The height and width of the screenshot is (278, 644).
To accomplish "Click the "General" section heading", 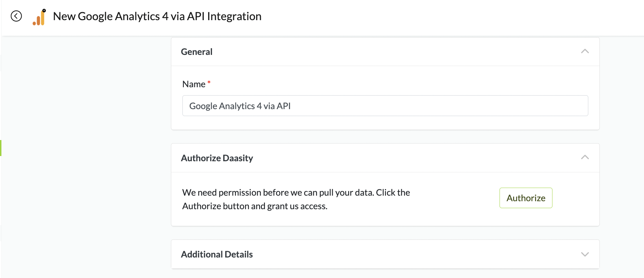I will pyautogui.click(x=197, y=52).
